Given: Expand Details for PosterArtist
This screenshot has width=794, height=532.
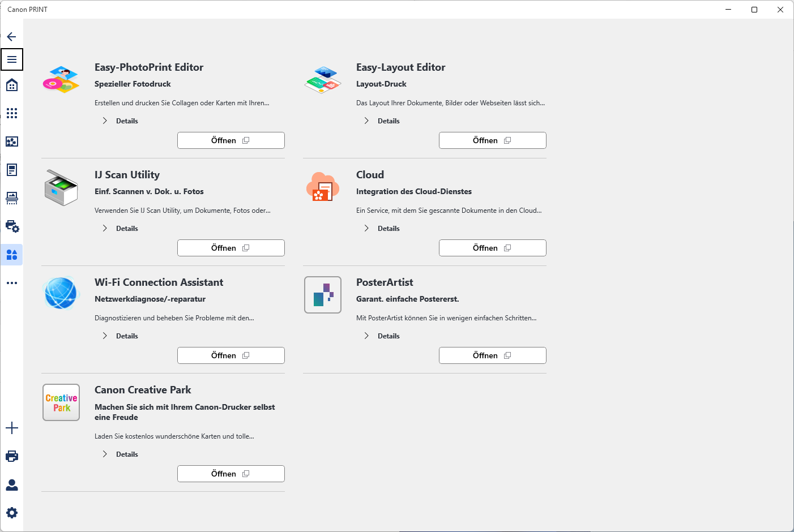Looking at the screenshot, I should (x=382, y=336).
